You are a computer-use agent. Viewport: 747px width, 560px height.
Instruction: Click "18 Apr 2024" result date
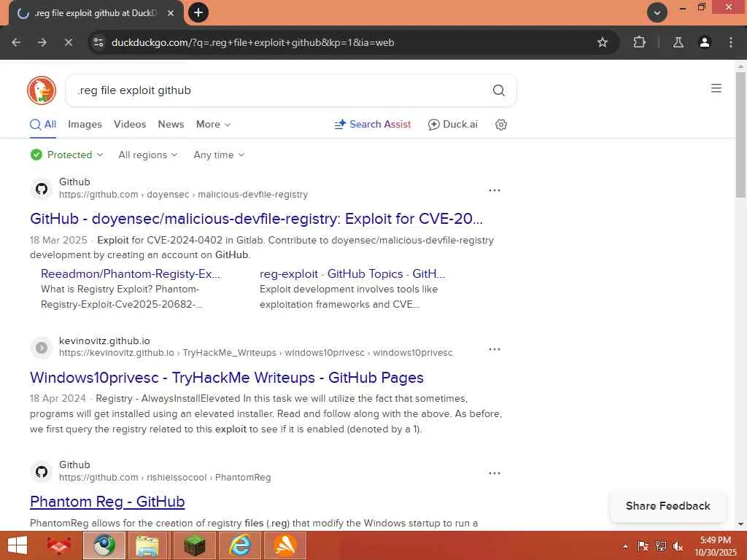click(x=58, y=399)
